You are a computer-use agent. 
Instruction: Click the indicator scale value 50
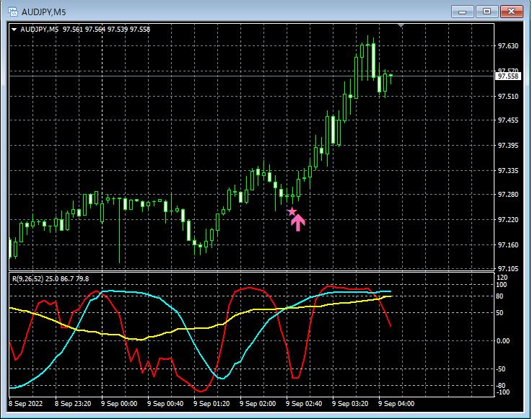coord(500,313)
